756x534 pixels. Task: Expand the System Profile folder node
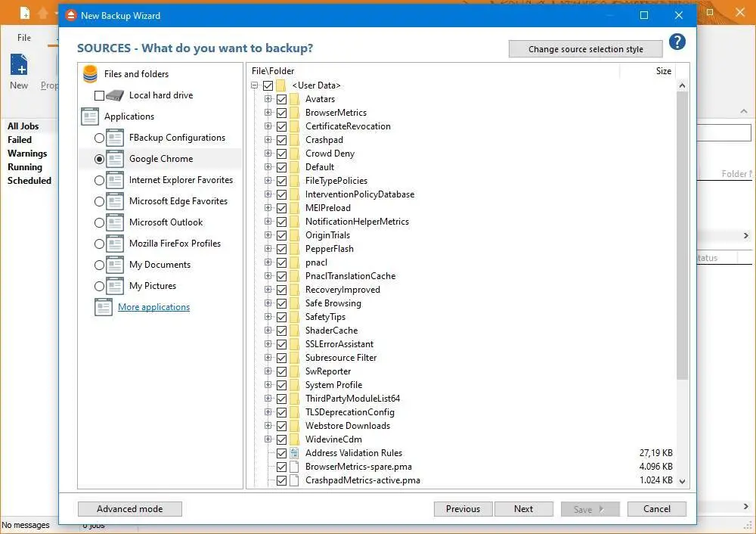(268, 384)
